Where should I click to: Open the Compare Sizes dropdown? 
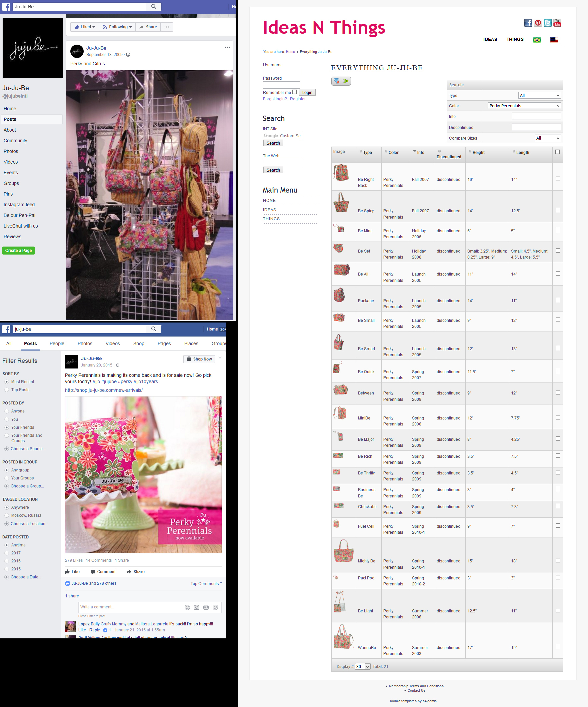coord(548,138)
